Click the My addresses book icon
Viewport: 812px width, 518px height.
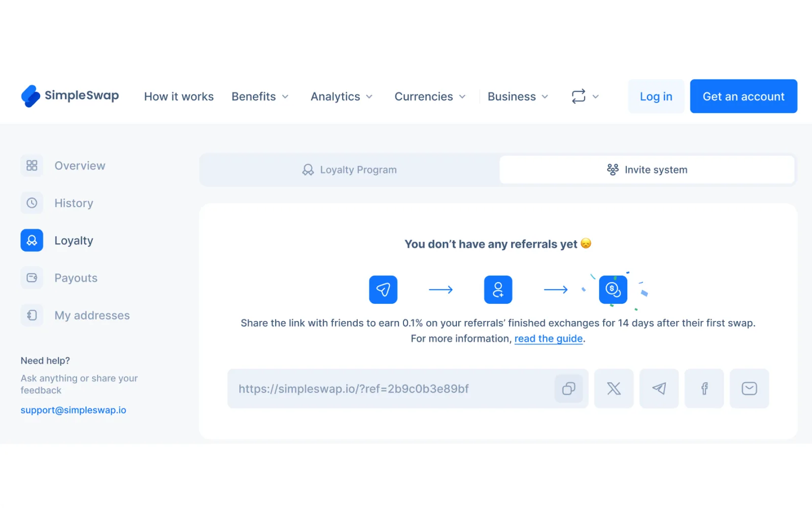tap(32, 315)
